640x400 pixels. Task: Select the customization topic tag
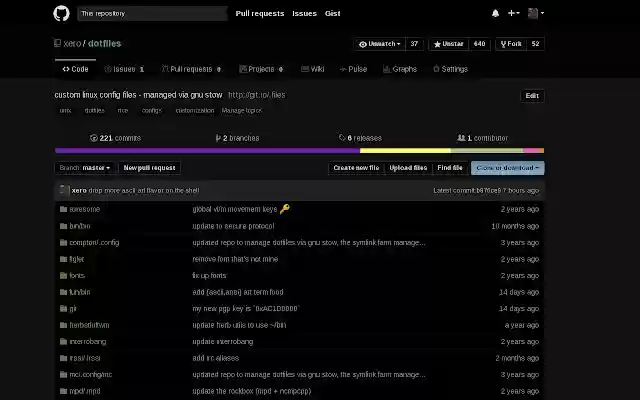click(x=195, y=111)
